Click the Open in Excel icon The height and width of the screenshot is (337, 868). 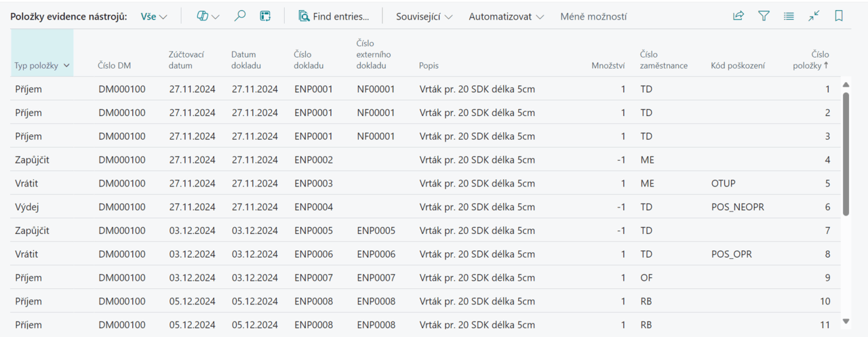point(265,16)
